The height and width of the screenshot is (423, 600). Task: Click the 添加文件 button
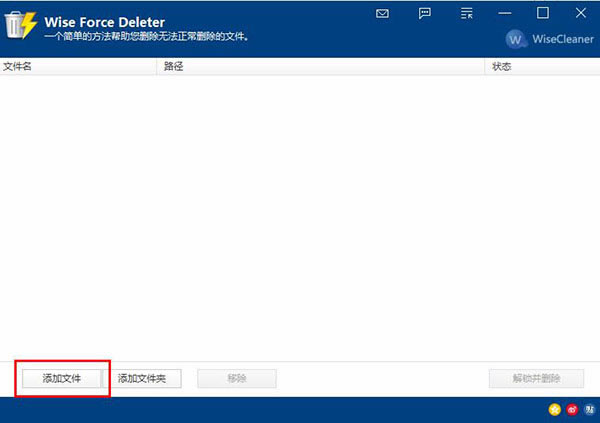tap(62, 379)
